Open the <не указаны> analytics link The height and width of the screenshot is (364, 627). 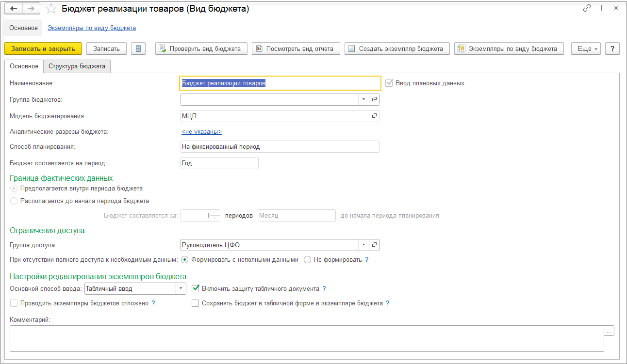point(201,132)
